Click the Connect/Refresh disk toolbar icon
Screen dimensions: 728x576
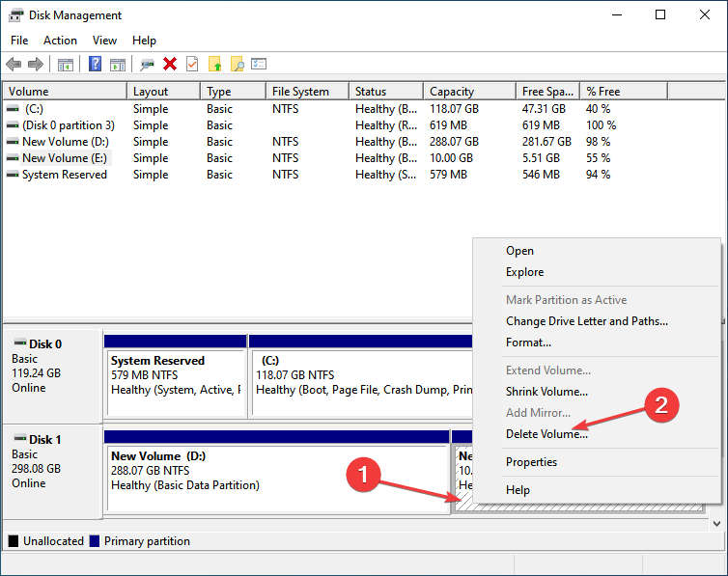click(147, 65)
